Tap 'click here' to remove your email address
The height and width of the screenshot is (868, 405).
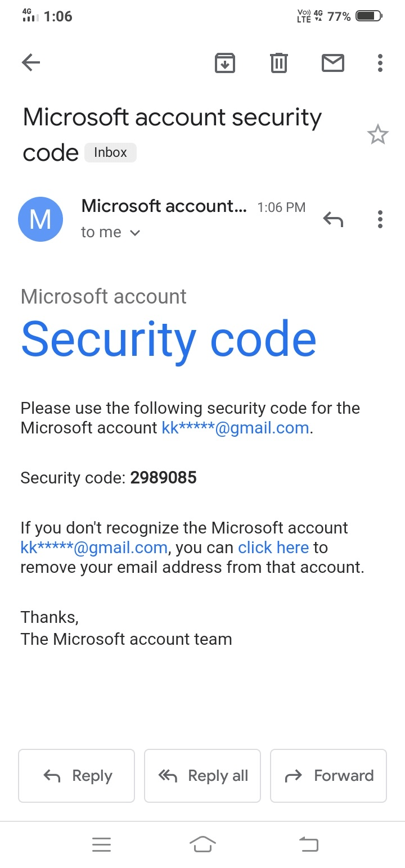click(273, 548)
